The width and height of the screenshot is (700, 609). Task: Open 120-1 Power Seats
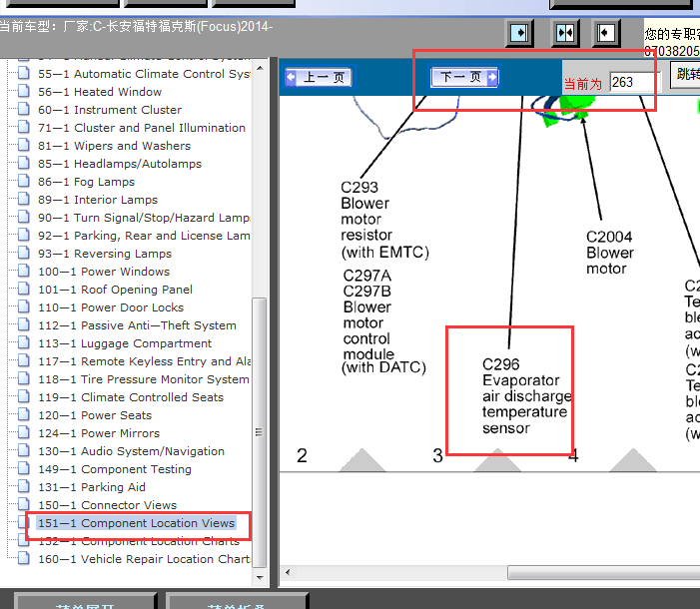coord(95,415)
